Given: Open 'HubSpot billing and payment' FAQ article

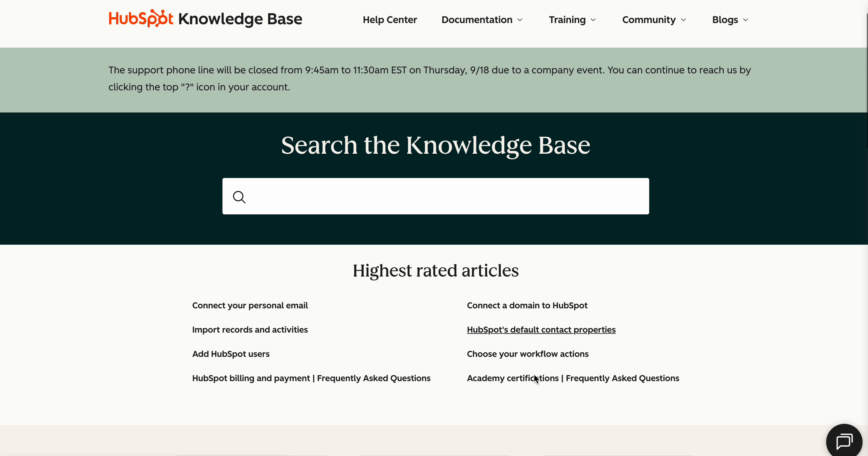Looking at the screenshot, I should coord(311,378).
